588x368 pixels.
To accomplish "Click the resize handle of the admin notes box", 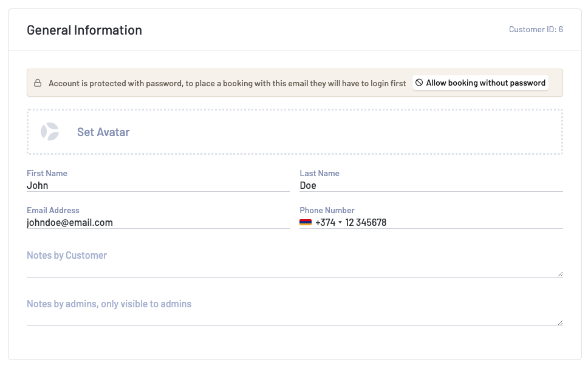I will click(559, 322).
